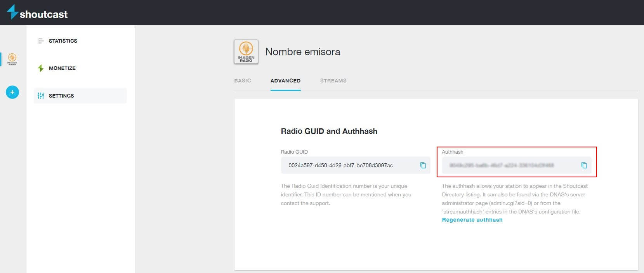Add a new station with plus button
The image size is (644, 273).
click(12, 92)
